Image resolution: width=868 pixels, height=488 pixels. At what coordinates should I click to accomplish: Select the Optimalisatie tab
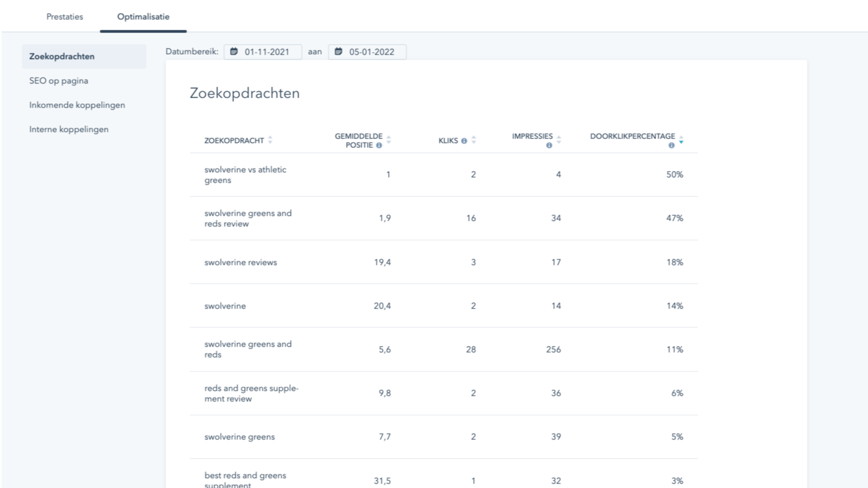(x=143, y=17)
